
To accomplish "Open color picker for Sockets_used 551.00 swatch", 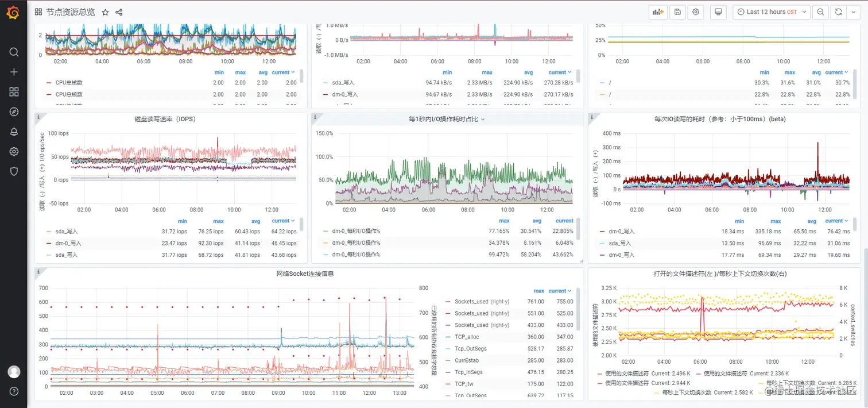I will click(x=448, y=314).
